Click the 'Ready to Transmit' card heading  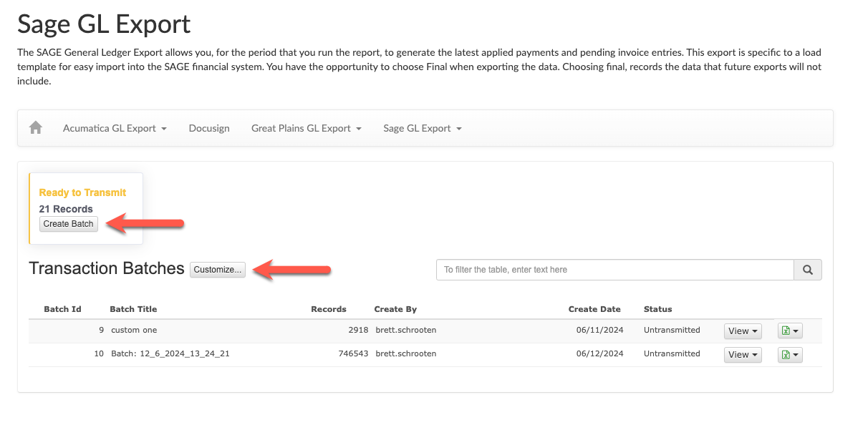(82, 192)
